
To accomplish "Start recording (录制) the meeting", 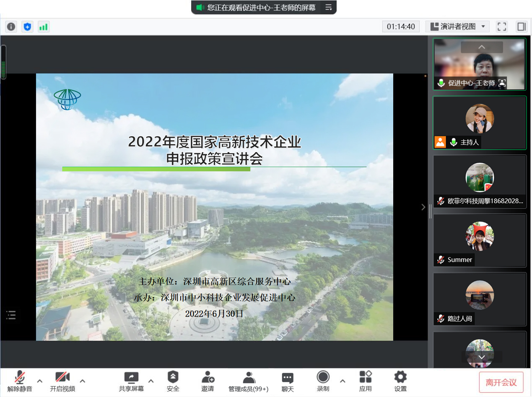I will coord(323,381).
